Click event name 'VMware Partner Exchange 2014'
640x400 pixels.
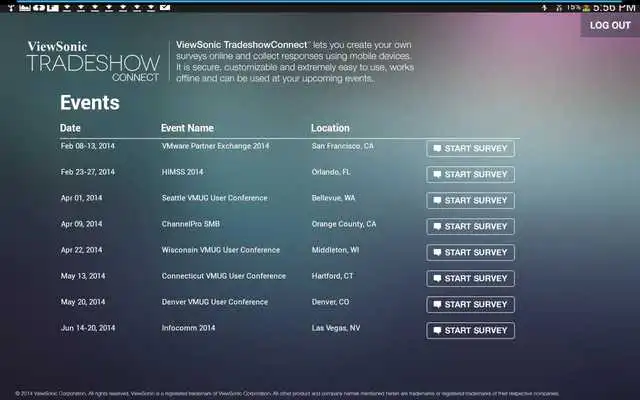[x=216, y=146]
